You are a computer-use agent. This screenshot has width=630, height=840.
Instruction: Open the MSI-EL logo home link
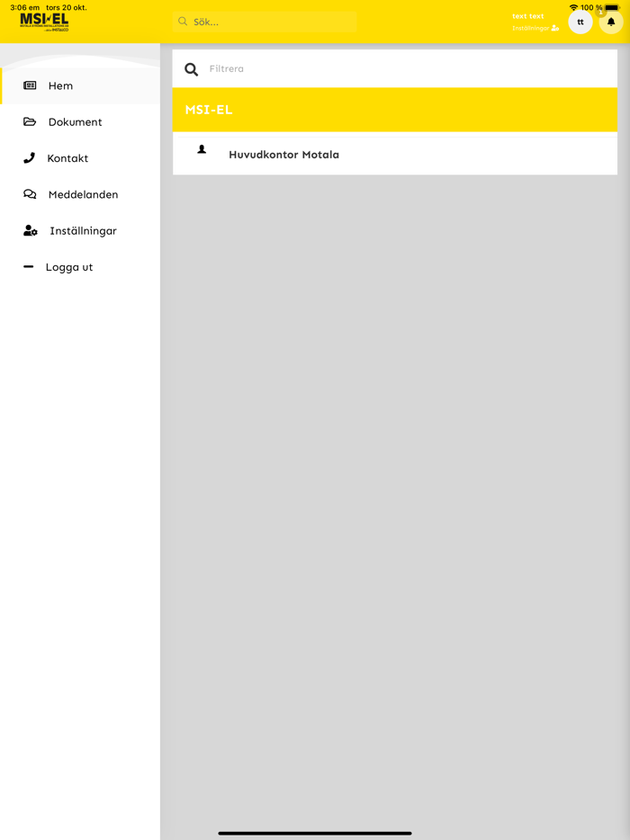44,22
